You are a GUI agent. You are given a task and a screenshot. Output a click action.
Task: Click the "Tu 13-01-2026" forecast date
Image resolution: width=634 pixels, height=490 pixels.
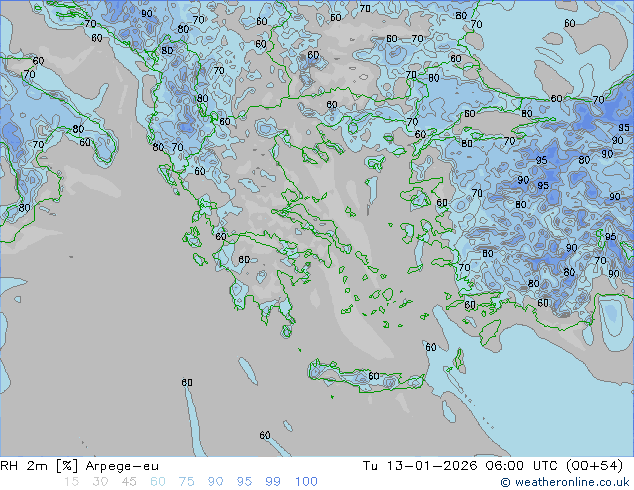(420, 466)
